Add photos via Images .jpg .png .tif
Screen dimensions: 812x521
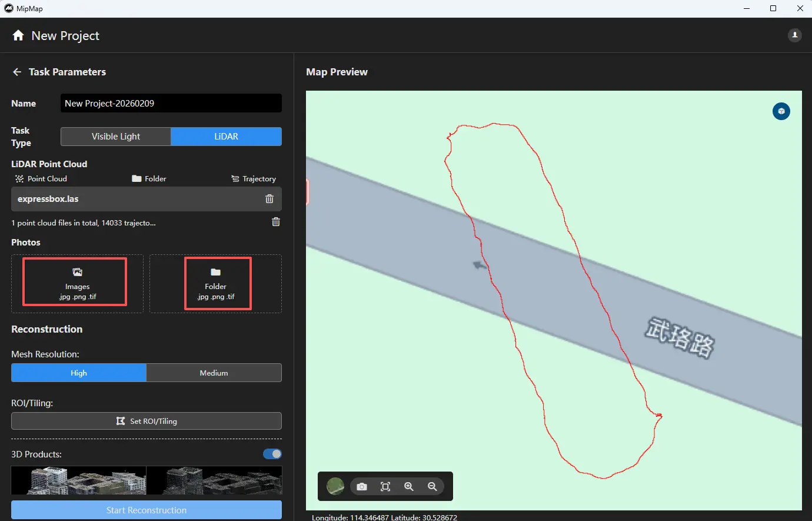click(x=77, y=283)
